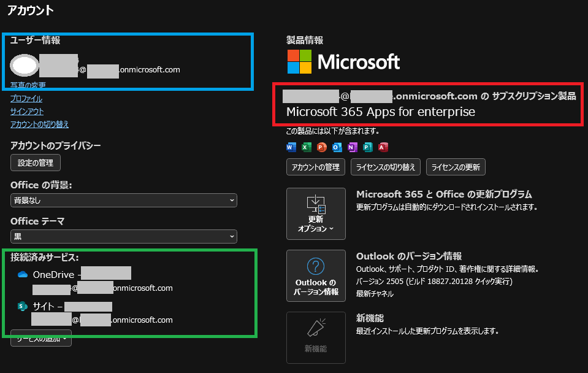Click the SharePoint サイト icon
The image size is (588, 373).
coord(23,306)
